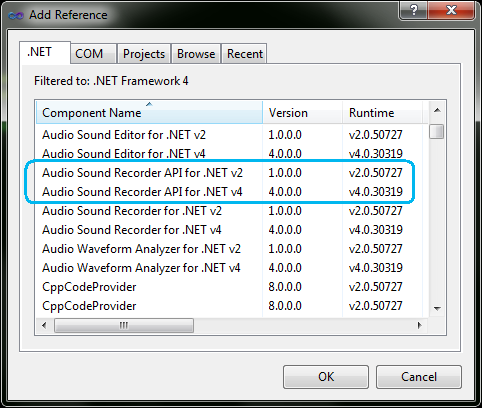Click the scroll down arrow of the list
The height and width of the screenshot is (408, 482).
(x=437, y=309)
